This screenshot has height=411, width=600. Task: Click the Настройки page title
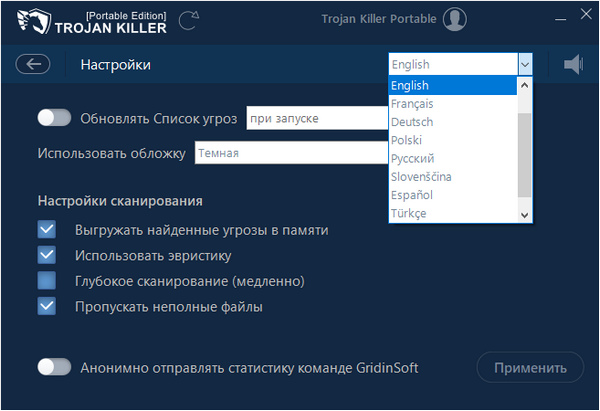[x=116, y=65]
